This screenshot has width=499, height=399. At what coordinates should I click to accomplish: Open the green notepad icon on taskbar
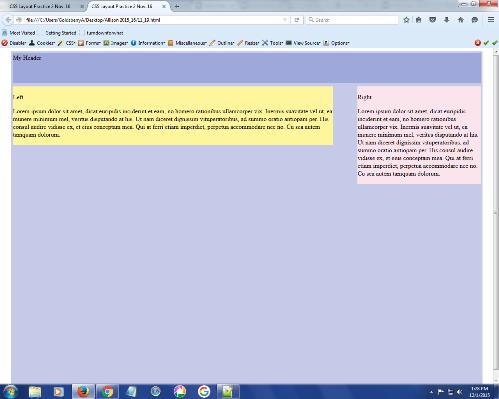tap(228, 392)
